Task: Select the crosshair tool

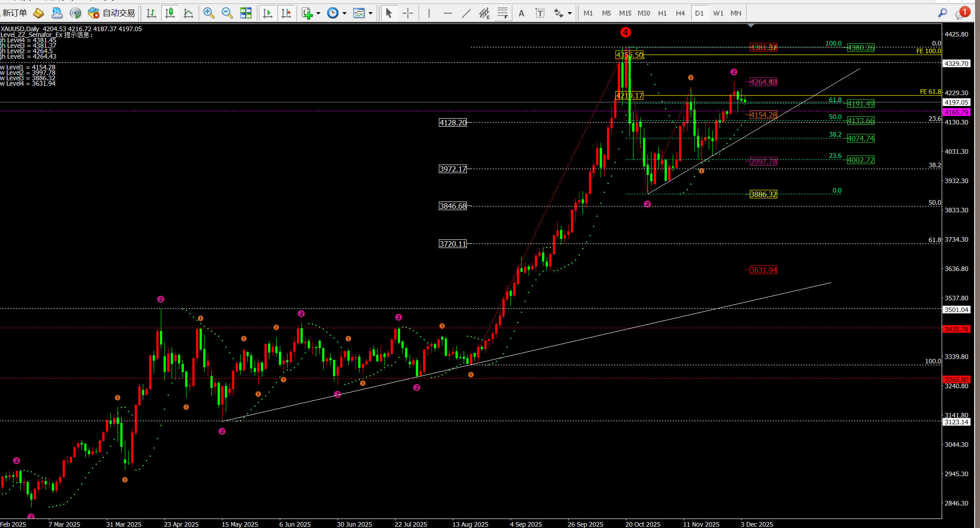Action: pyautogui.click(x=408, y=13)
